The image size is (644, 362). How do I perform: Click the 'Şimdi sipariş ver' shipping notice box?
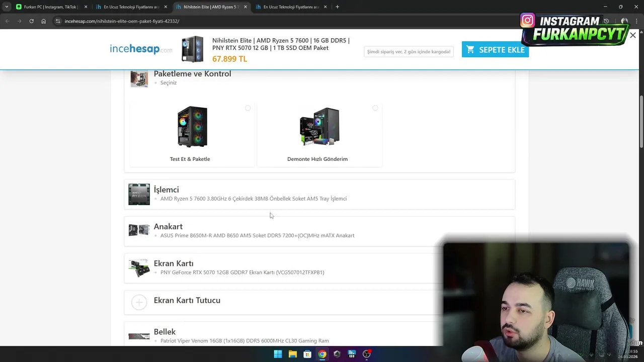tap(409, 51)
